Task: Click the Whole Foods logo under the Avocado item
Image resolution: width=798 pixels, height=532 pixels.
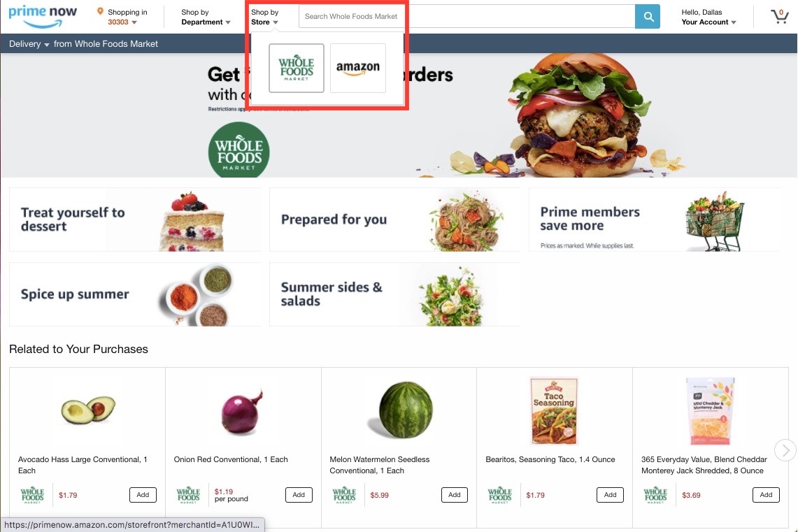Action: 33,495
